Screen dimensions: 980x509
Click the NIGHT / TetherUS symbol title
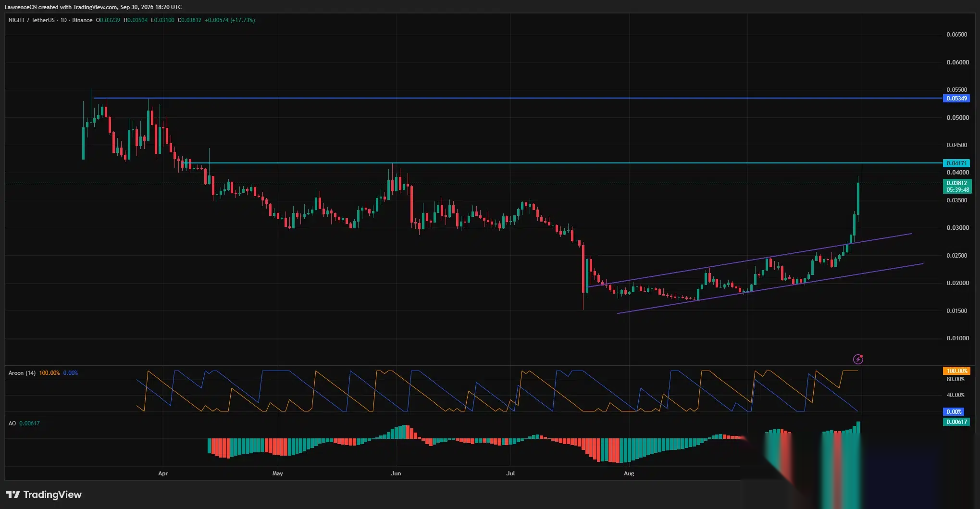32,20
